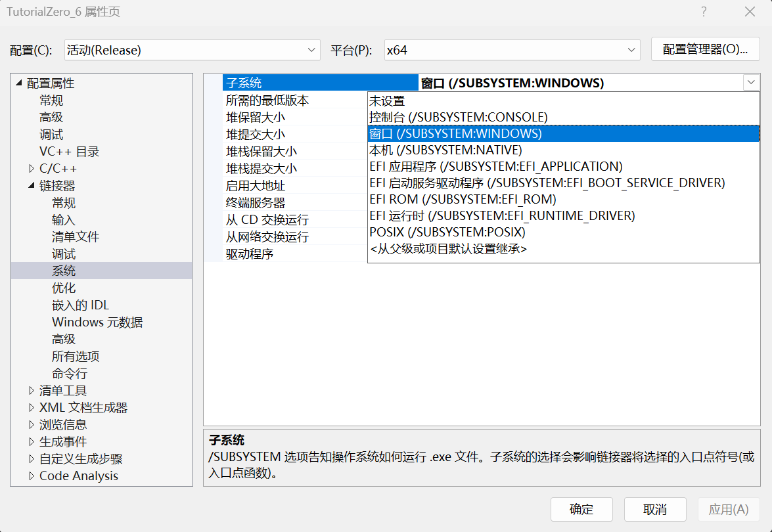Expand the XML 文档生成器 node
The width and height of the screenshot is (772, 532).
32,407
